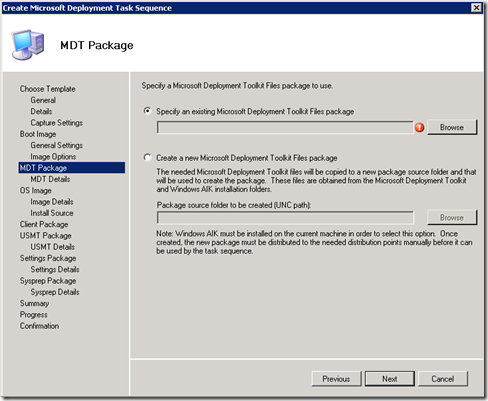The image size is (488, 401).
Task: Open the Summary step
Action: [34, 303]
